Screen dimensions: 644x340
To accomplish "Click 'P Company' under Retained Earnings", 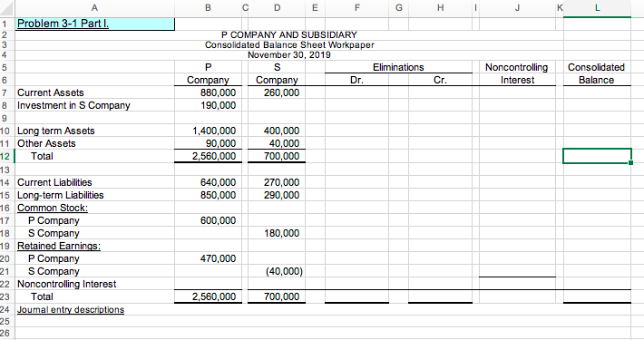I will [54, 258].
